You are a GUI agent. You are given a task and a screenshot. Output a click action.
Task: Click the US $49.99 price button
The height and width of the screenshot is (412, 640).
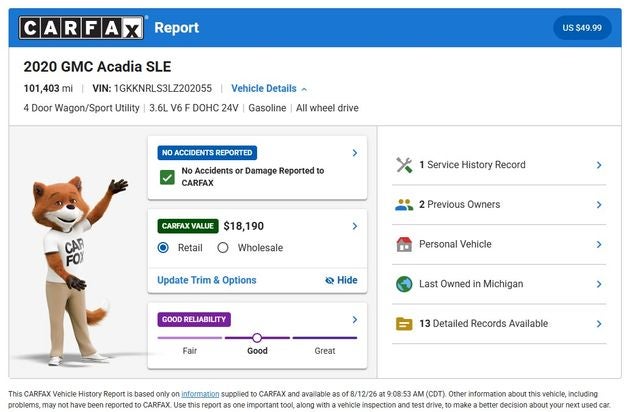[x=582, y=28]
